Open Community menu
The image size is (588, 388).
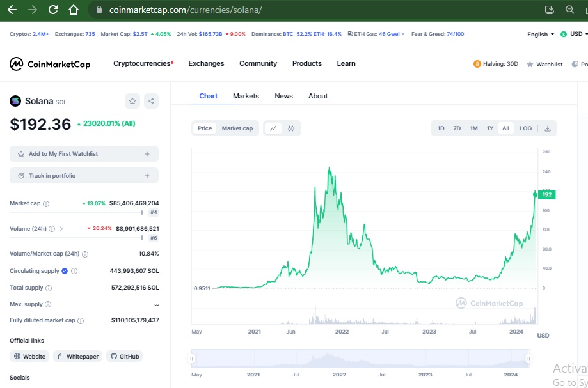click(258, 64)
